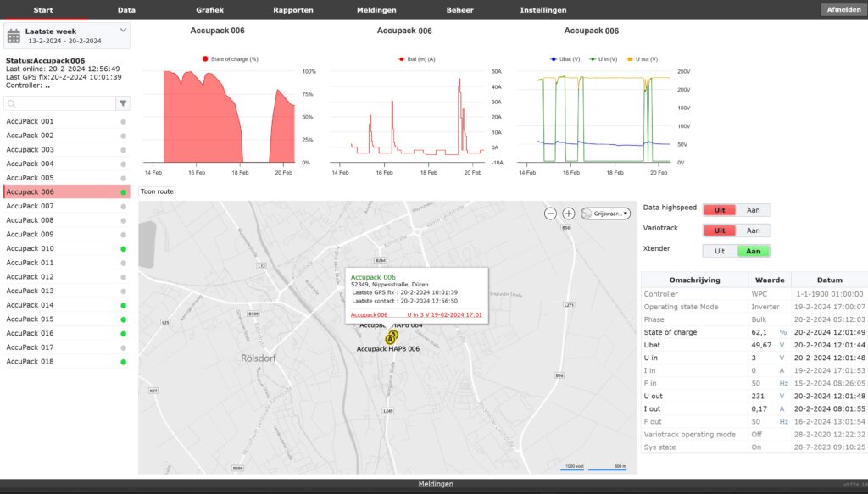Turn Data highspeed to Aan

(x=753, y=210)
